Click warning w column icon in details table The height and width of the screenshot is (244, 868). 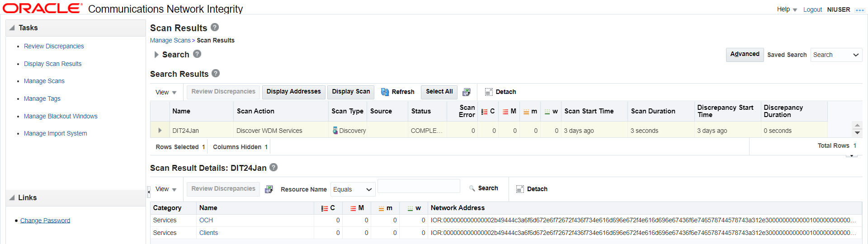tap(410, 208)
